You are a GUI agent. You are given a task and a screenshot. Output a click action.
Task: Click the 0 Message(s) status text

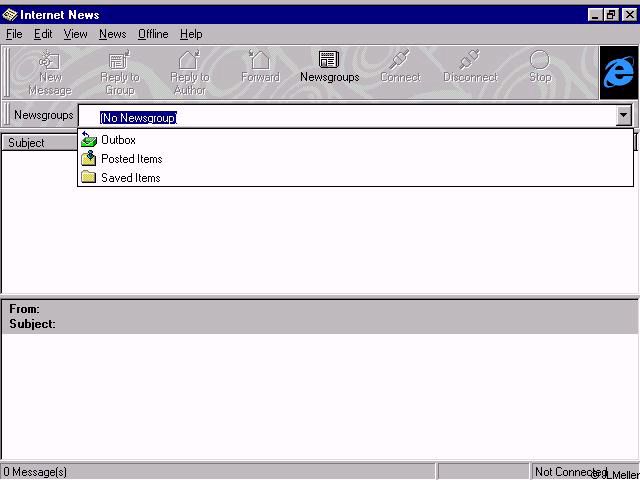click(x=35, y=472)
